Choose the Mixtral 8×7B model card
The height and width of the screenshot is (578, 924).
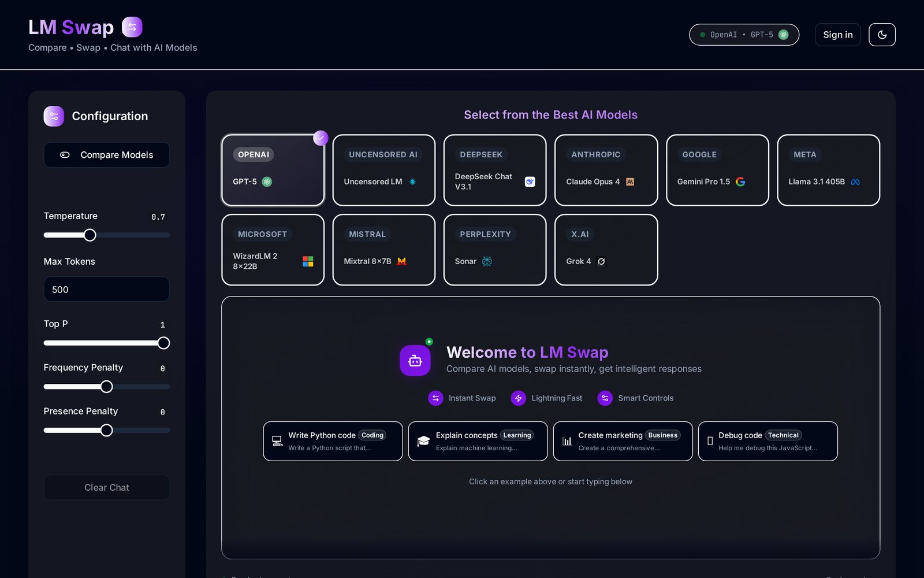click(383, 250)
